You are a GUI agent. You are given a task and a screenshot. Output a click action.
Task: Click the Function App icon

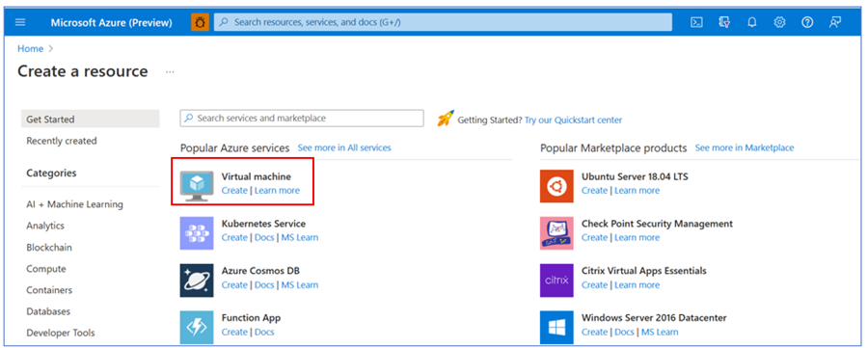[197, 328]
